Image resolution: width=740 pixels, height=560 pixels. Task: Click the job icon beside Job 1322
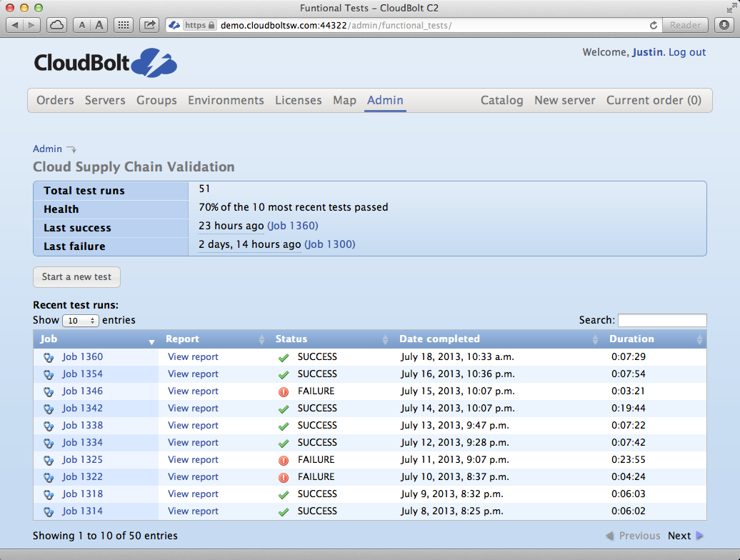pos(48,477)
